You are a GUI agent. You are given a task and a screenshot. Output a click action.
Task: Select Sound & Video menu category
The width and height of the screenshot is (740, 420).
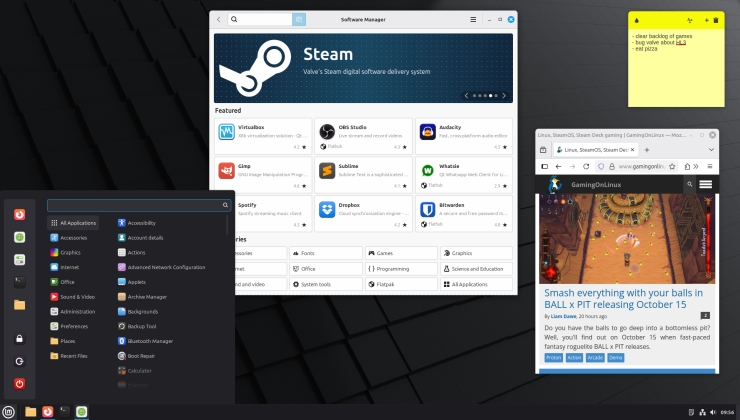point(77,296)
